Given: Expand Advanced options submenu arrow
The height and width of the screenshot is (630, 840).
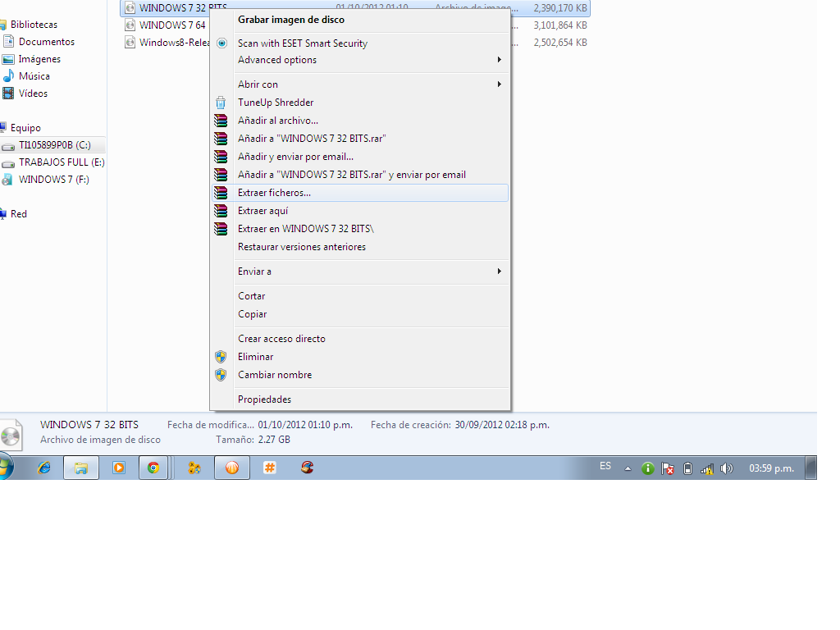Looking at the screenshot, I should point(500,59).
